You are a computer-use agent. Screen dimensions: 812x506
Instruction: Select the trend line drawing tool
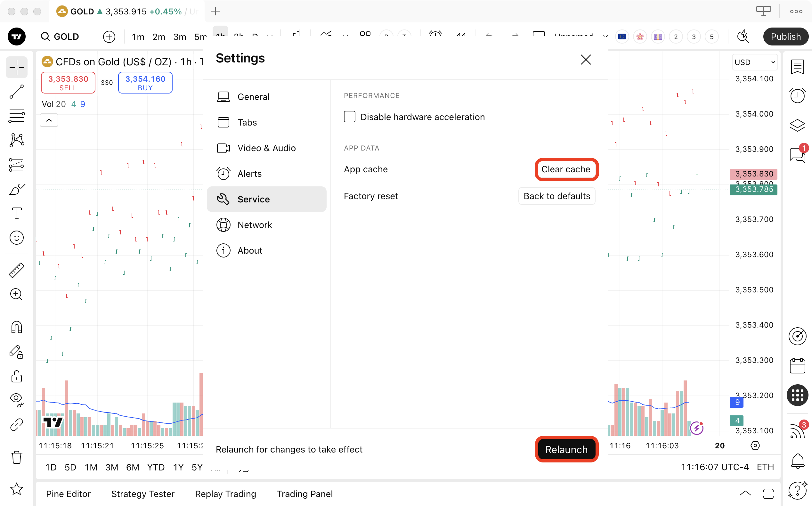[x=16, y=92]
